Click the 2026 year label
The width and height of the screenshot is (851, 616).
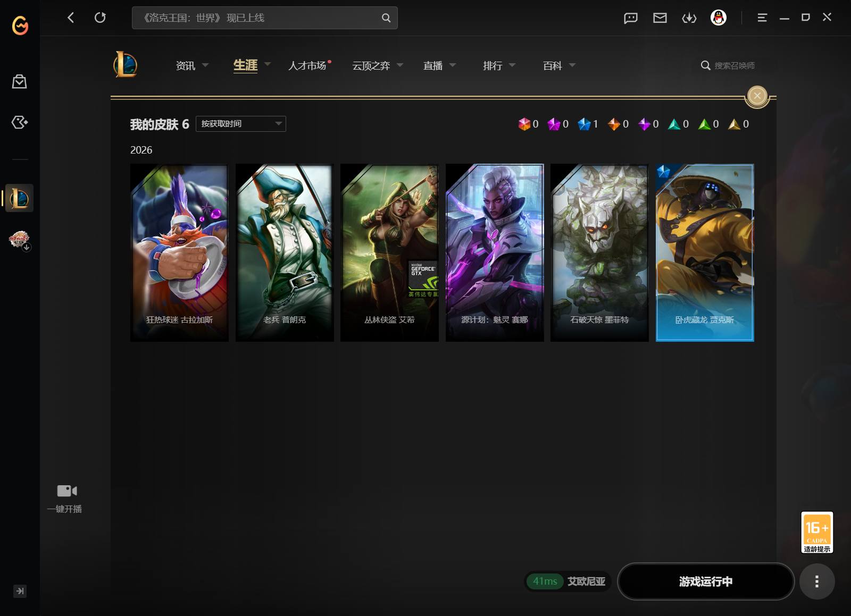(141, 150)
